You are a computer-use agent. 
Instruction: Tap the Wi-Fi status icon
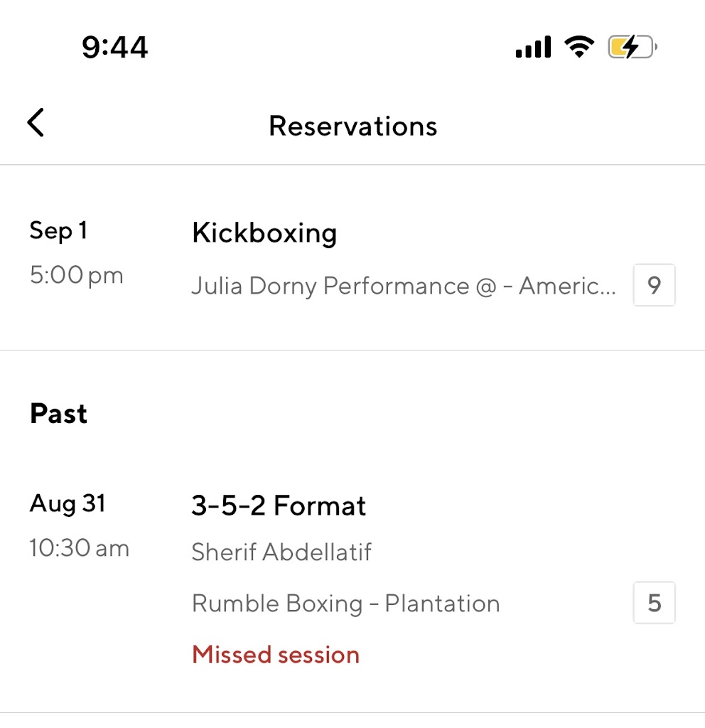pos(579,48)
